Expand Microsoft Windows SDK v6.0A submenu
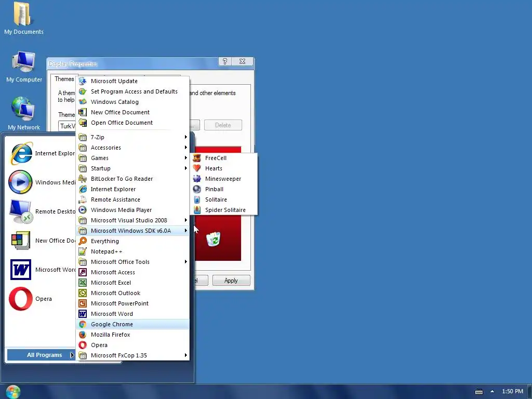Screen dimensions: 532x399 click(x=132, y=231)
